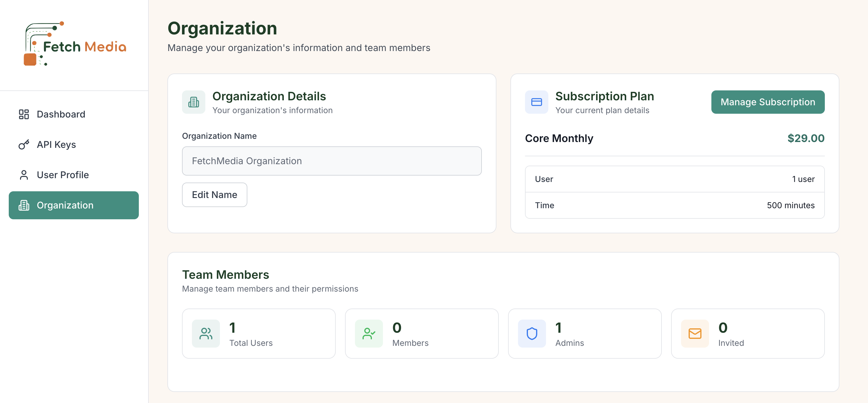
Task: Click the 500 minutes Time row
Action: (x=674, y=205)
